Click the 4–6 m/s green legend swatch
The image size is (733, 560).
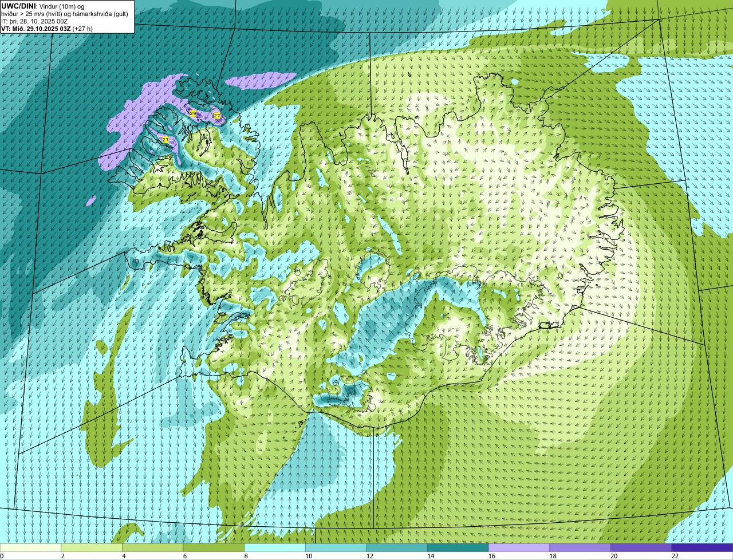click(x=152, y=547)
